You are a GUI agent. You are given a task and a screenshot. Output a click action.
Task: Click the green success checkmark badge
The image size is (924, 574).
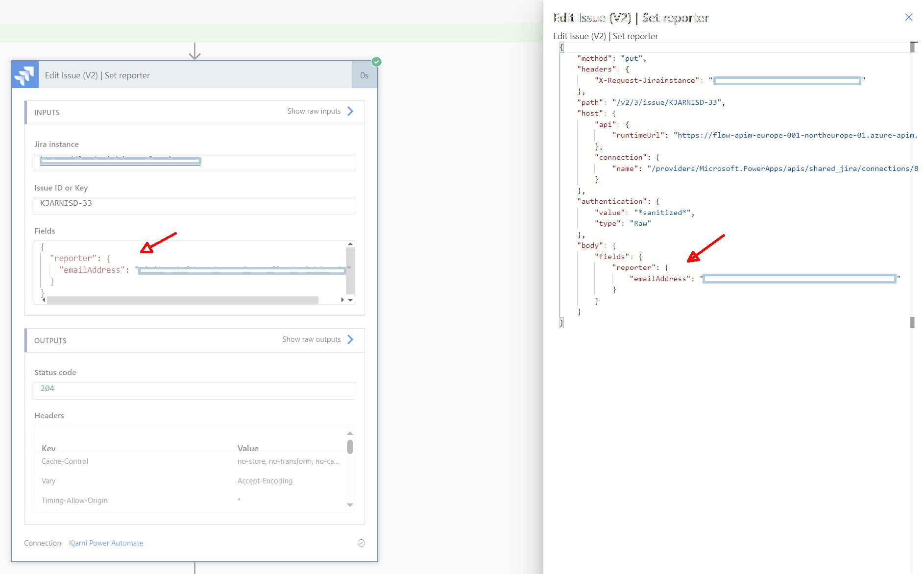[x=376, y=62]
